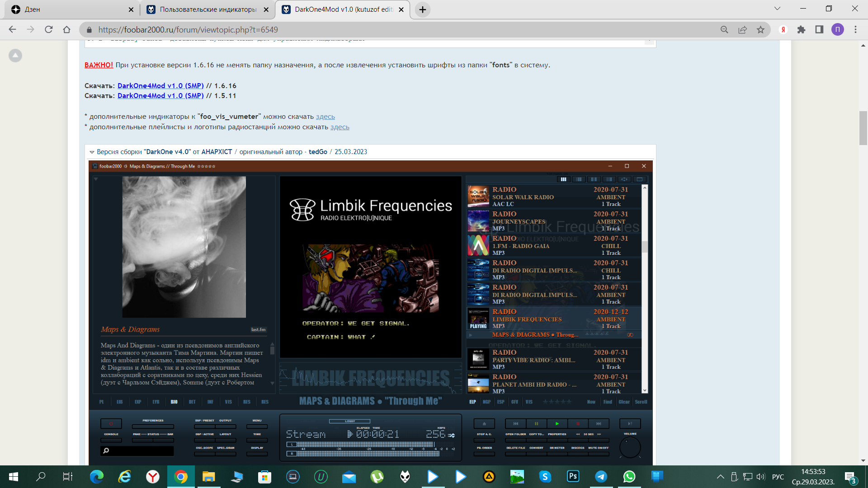Toggle the browser side panel

[819, 30]
